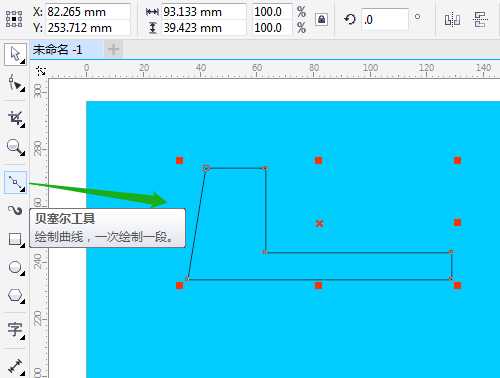Switch to the 未命名 -1 document tab
The width and height of the screenshot is (500, 378).
tap(57, 50)
